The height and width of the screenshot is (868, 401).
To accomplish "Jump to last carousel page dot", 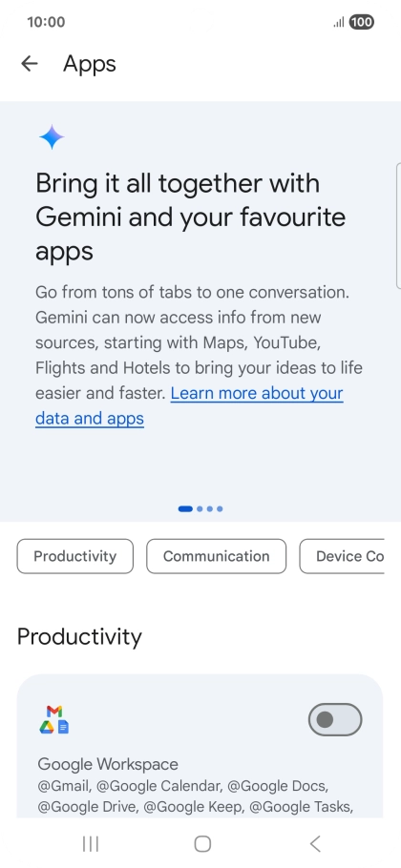I will 220,508.
